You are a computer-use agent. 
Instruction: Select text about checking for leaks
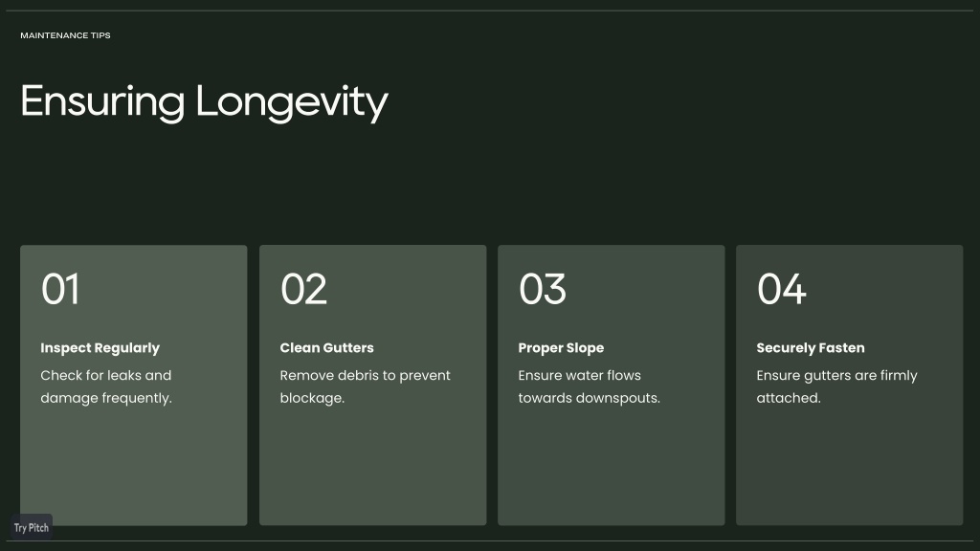click(106, 386)
